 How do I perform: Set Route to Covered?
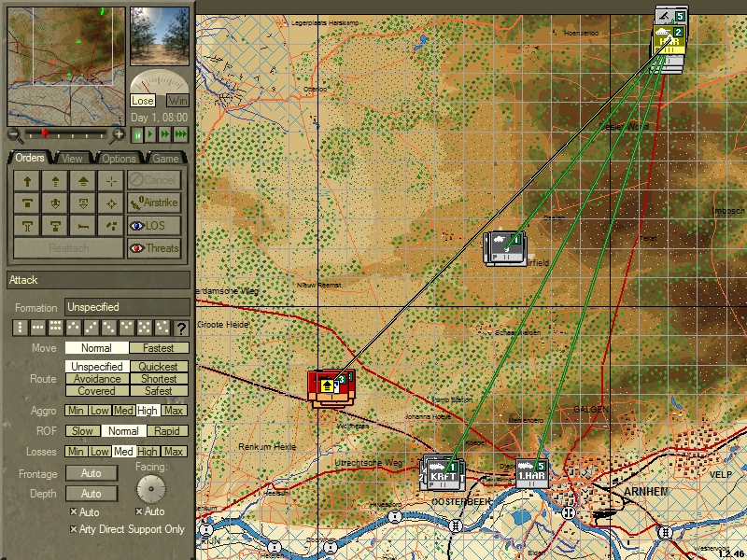[x=97, y=391]
